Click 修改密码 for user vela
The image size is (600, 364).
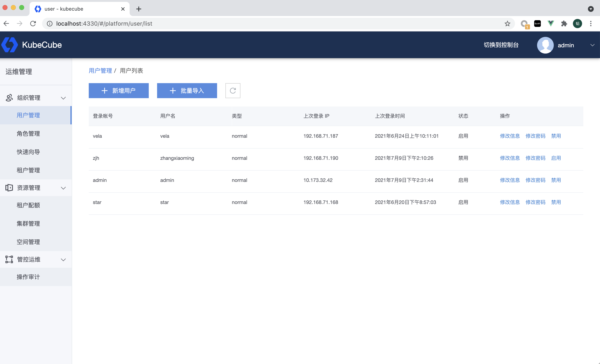[x=535, y=136]
